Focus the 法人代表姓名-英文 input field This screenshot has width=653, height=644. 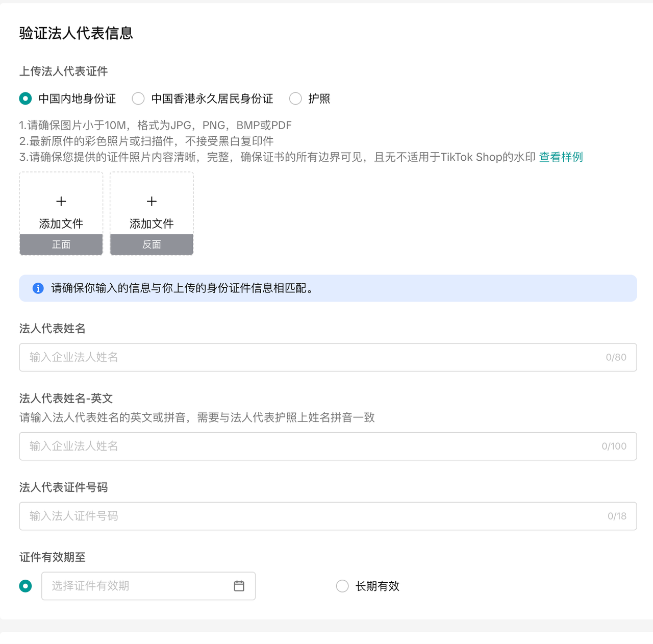tap(306, 446)
